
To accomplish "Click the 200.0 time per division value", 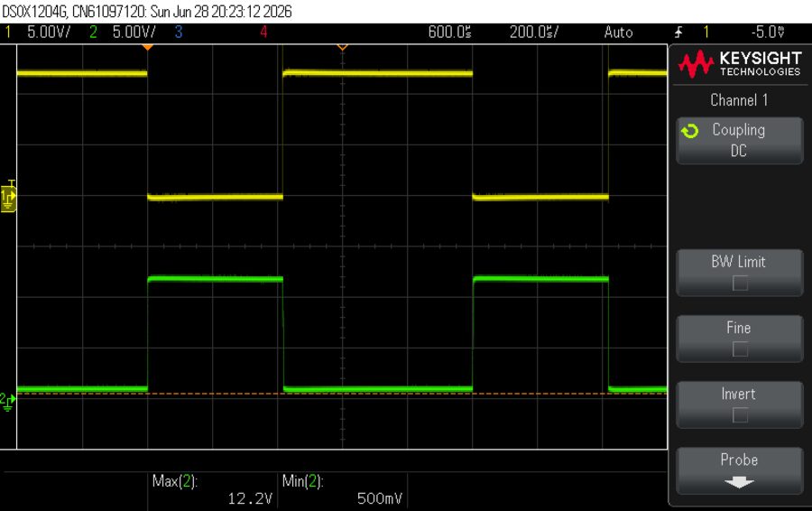I will pos(534,33).
